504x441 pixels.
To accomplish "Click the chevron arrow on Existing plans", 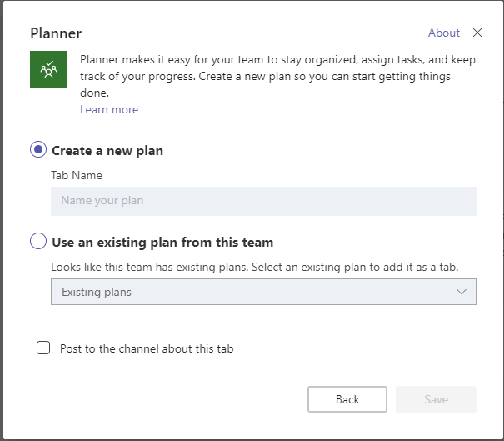I will [462, 292].
